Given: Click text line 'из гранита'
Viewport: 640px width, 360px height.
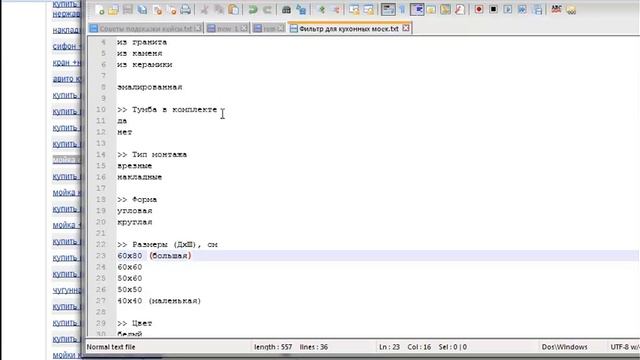Looking at the screenshot, I should 142,42.
